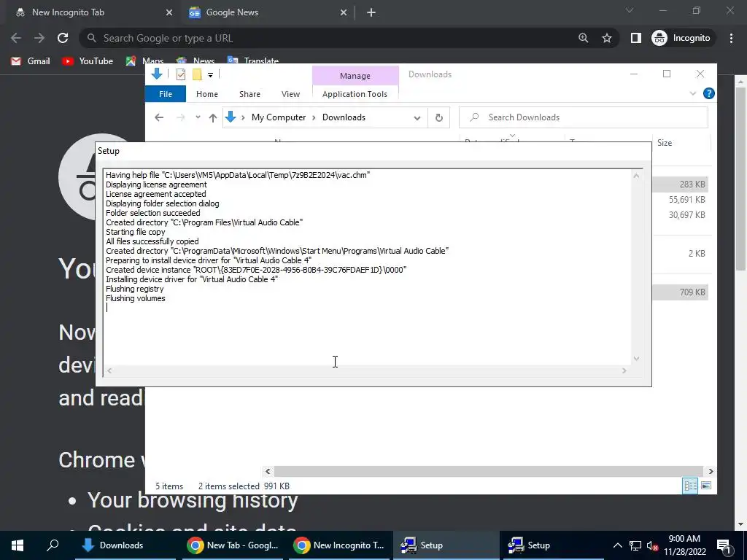Reload the page in Chrome
747x560 pixels.
[63, 38]
